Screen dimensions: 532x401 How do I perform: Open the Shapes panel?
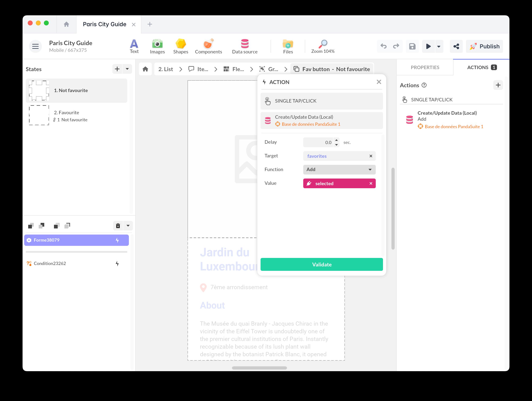pyautogui.click(x=180, y=46)
